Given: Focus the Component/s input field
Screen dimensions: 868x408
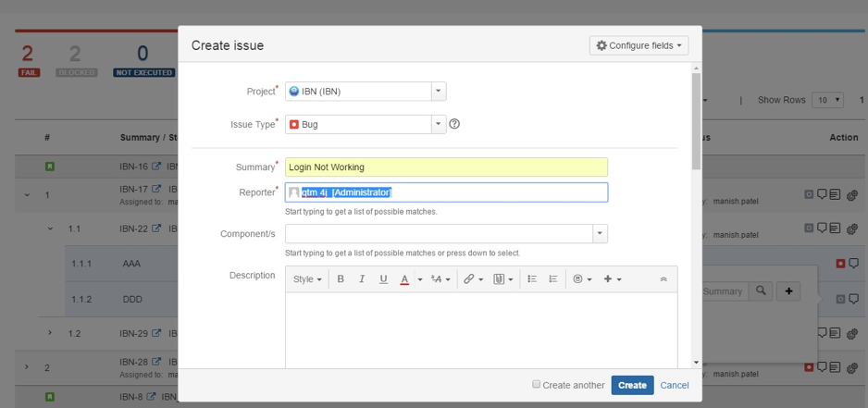Looking at the screenshot, I should pos(439,234).
